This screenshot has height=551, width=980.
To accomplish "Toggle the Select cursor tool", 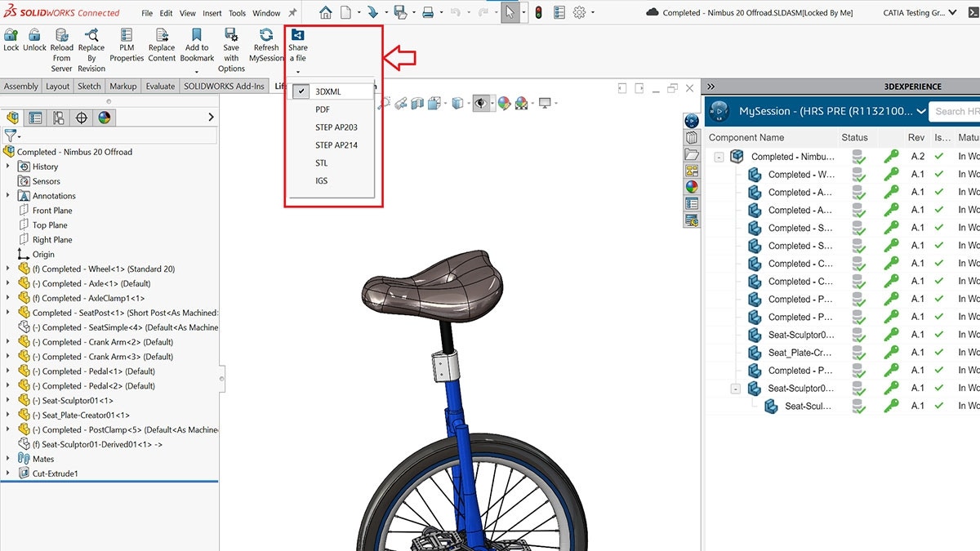I will click(x=510, y=12).
